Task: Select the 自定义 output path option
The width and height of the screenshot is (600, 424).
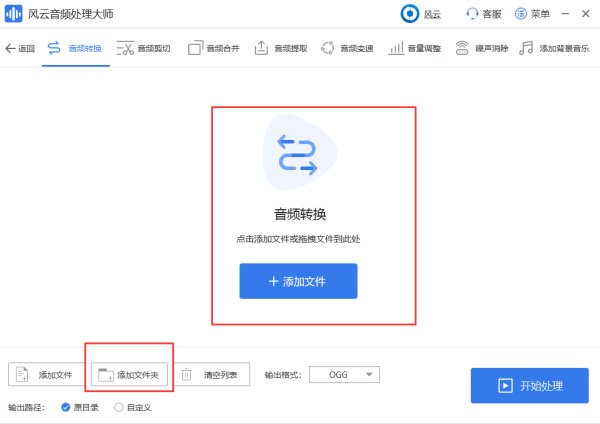Action: click(133, 408)
